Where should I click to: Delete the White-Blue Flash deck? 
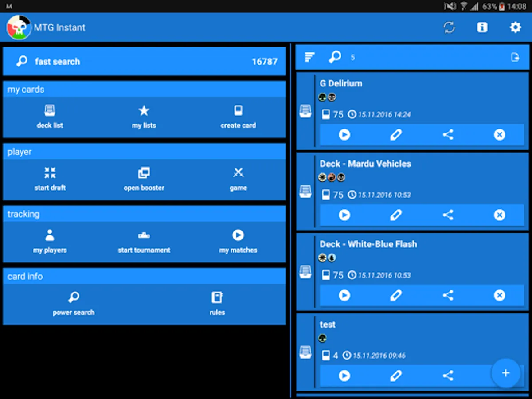point(500,295)
